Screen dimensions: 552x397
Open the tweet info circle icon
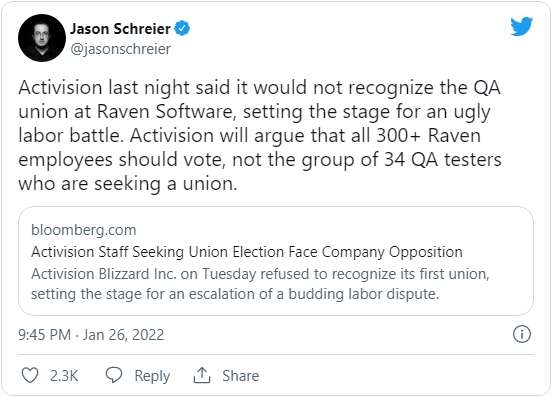521,334
